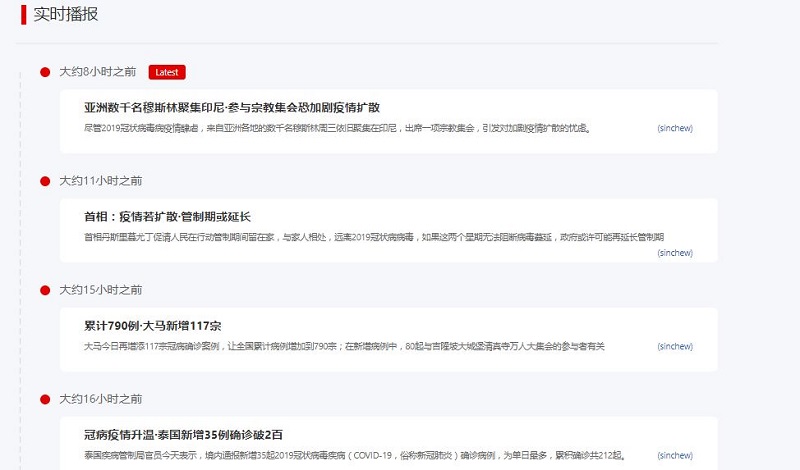Click the 大约16小时之前 timestamp
The width and height of the screenshot is (800, 470).
[x=100, y=399]
